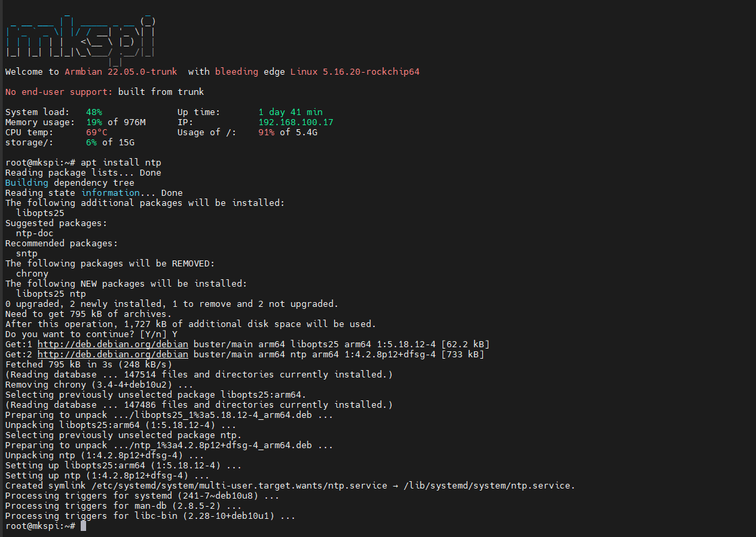Click the 'Processing triggers for systemd' line
Screen dimensions: 756x537
pyautogui.click(x=142, y=496)
